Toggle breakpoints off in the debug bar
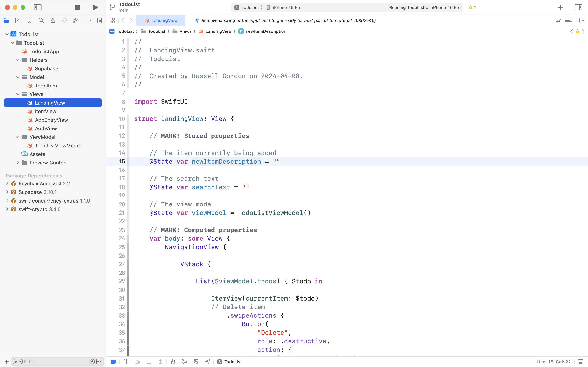 pos(113,362)
